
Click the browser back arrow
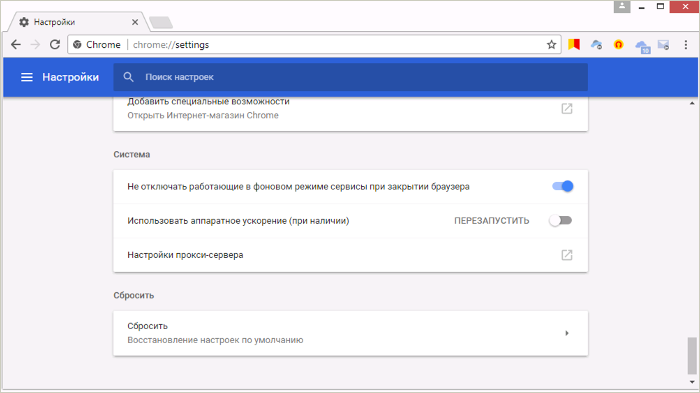click(x=16, y=45)
